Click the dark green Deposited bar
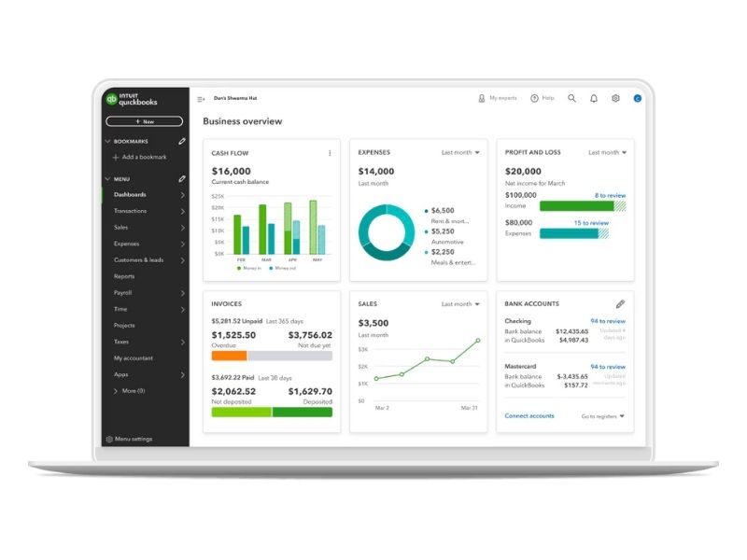The height and width of the screenshot is (560, 747). (x=302, y=412)
